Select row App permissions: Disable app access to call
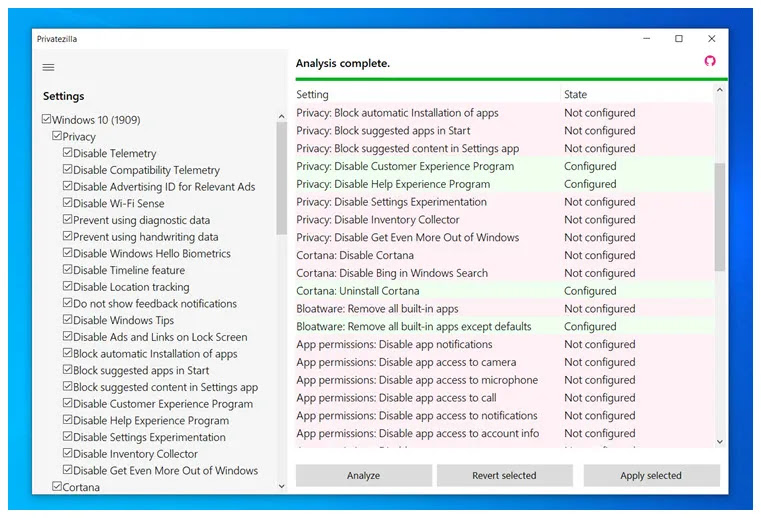This screenshot has width=761, height=518. [x=505, y=398]
